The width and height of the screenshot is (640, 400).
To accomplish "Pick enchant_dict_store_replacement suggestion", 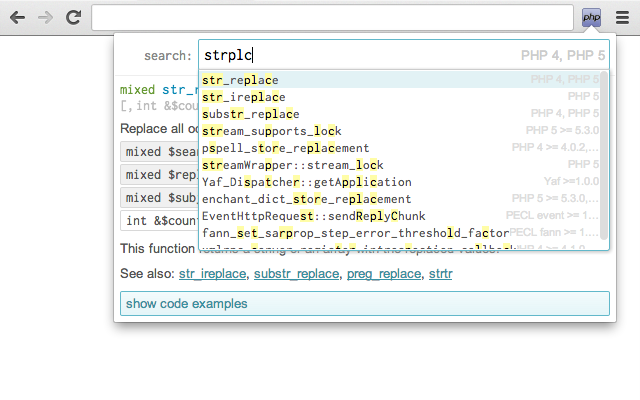I will [400, 199].
